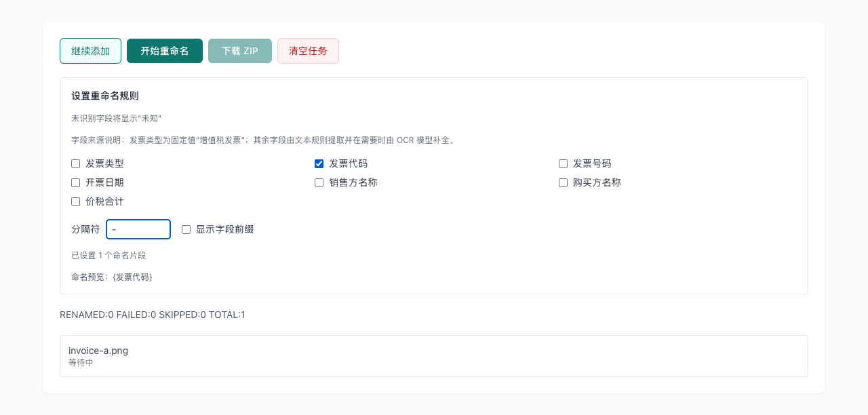Click inside the 分隔符 separator input field
The width and height of the screenshot is (868, 415).
coord(138,229)
